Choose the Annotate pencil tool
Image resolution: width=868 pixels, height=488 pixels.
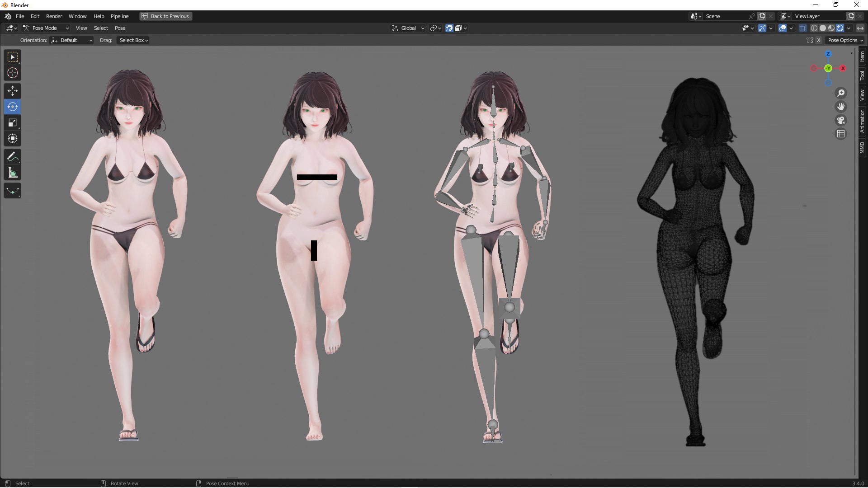tap(13, 157)
